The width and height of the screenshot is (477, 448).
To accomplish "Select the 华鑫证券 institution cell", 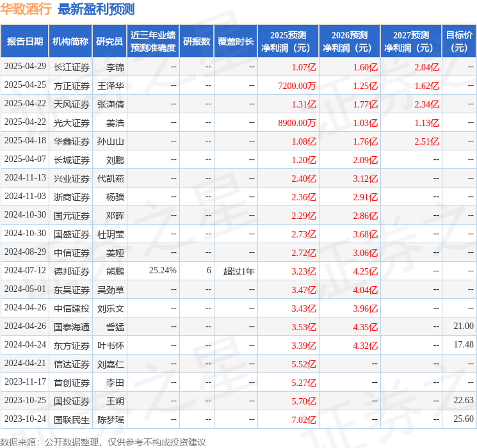I will tap(72, 141).
